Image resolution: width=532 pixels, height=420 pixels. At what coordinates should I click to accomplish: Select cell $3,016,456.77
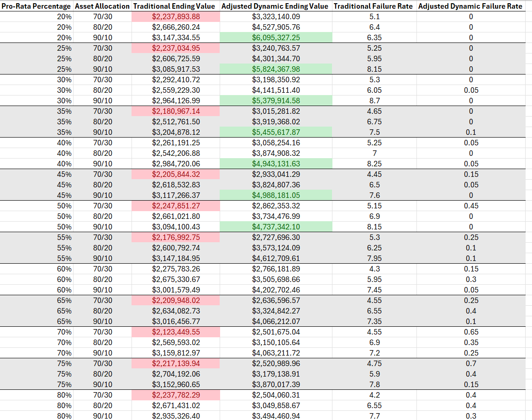pos(175,322)
